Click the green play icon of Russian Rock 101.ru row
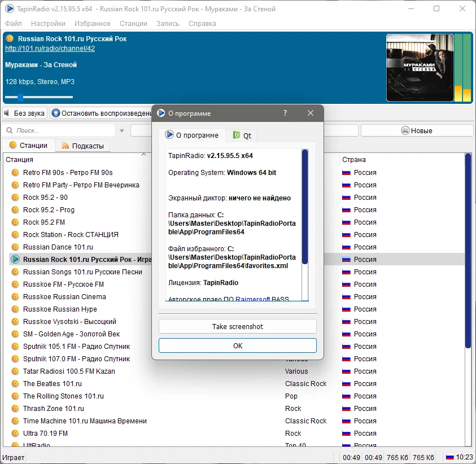 [x=15, y=260]
